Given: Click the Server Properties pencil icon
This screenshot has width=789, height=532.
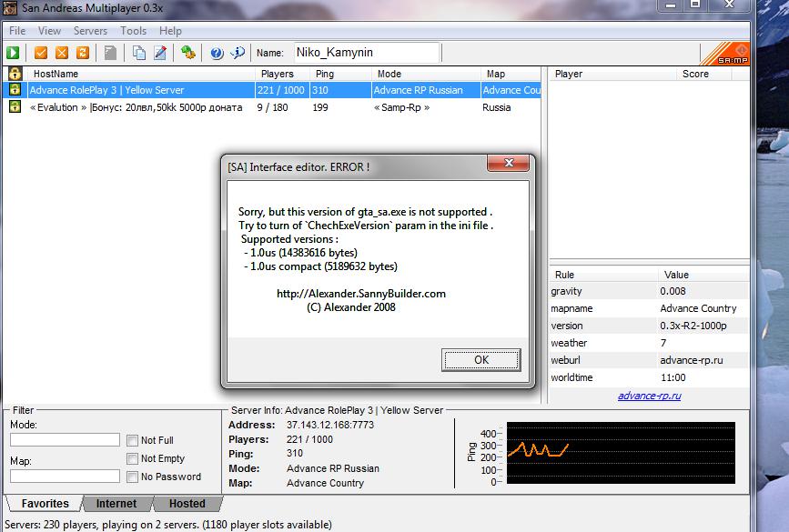Looking at the screenshot, I should 160,53.
